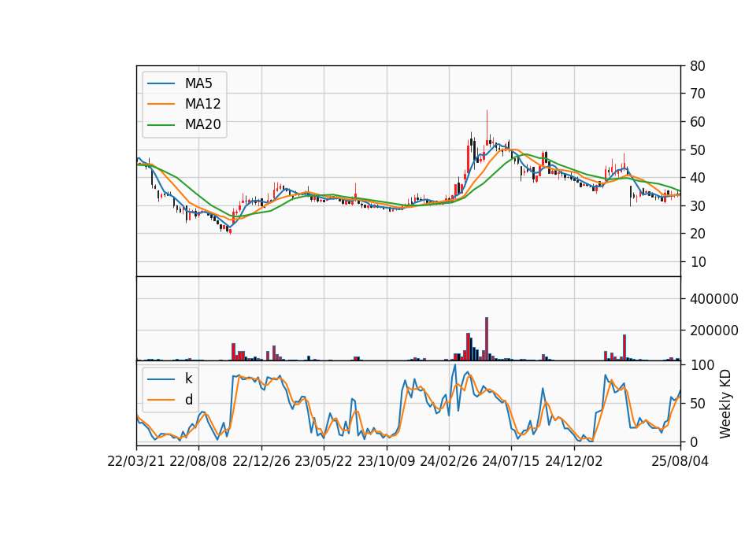
Task: Click the tallest candlestick wick near 64
Action: point(487,127)
